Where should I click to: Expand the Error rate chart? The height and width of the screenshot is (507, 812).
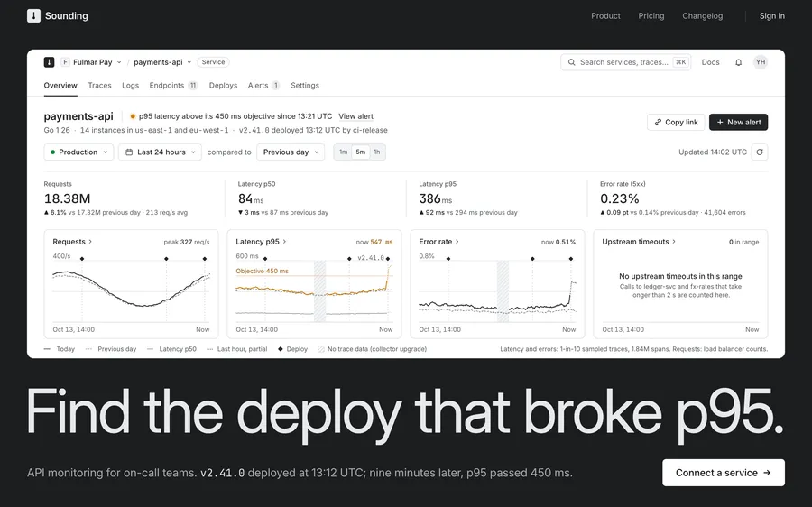pos(438,242)
